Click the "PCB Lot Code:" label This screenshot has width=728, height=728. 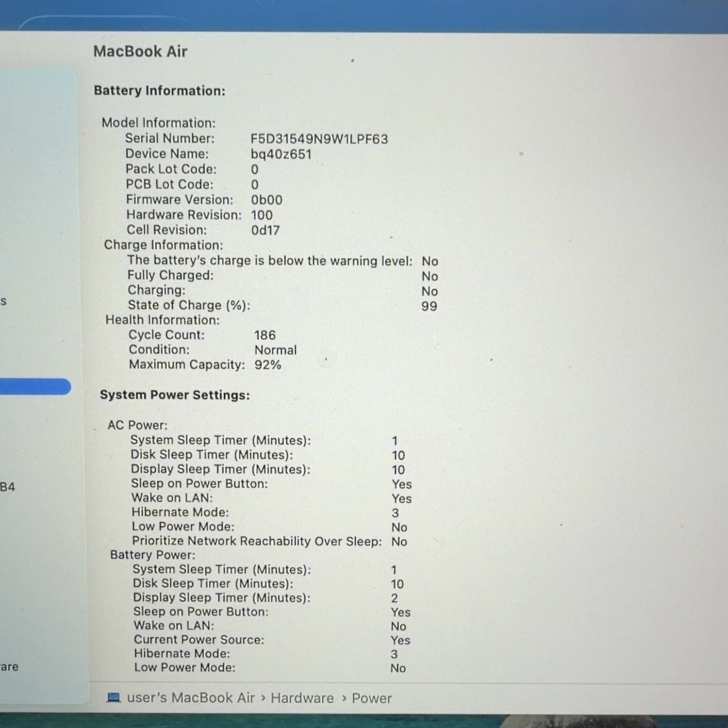point(169,184)
